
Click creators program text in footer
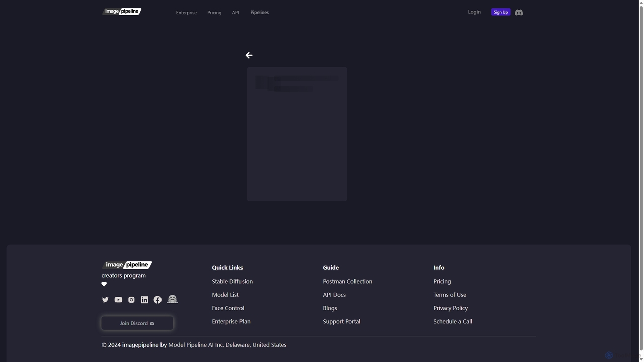click(x=124, y=275)
